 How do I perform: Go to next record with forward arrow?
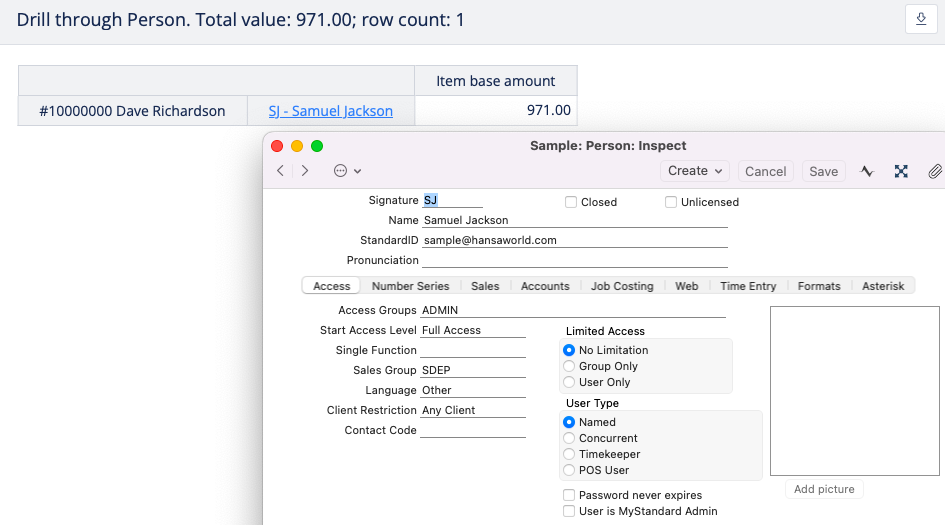(x=305, y=171)
